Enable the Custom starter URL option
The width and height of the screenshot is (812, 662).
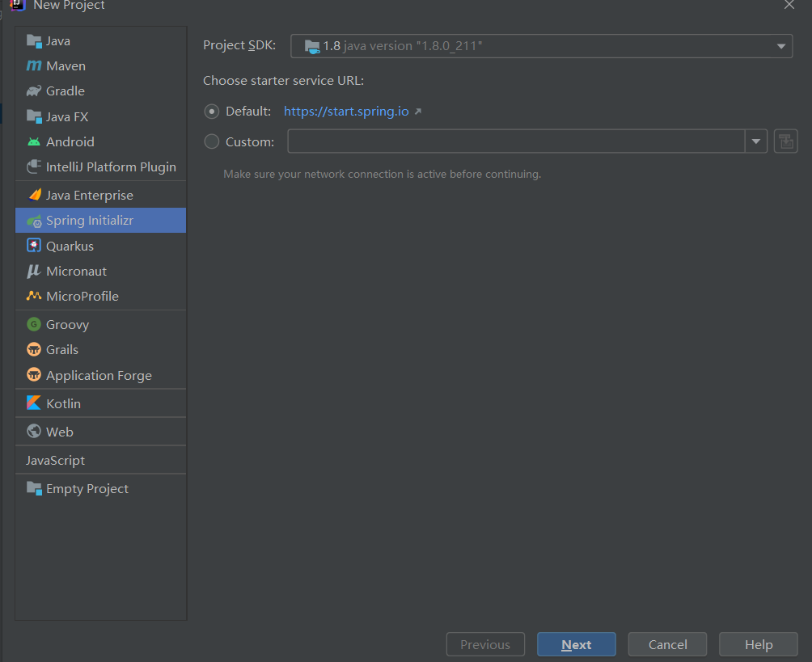coord(212,141)
